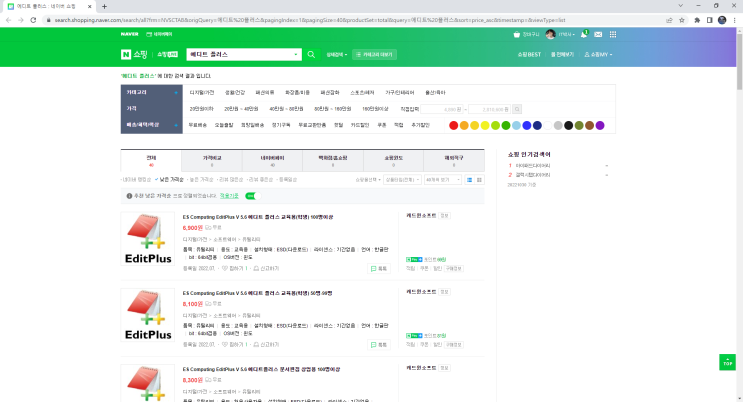The width and height of the screenshot is (743, 402).
Task: Open Chrome extensions puzzle icon
Action: [697, 20]
